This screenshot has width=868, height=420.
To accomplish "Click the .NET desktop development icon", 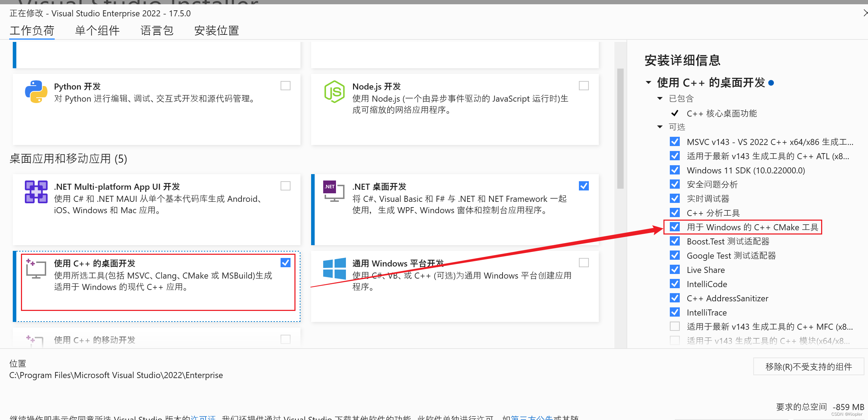I will click(334, 191).
